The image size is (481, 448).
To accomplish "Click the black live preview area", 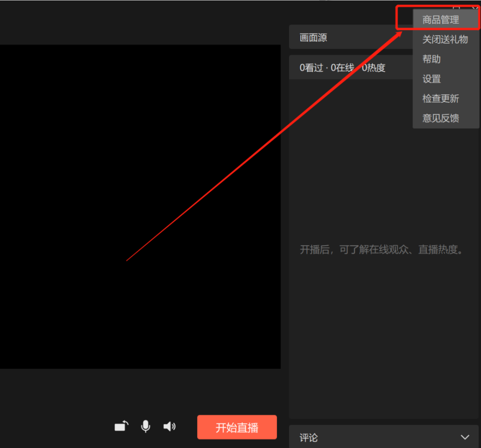I will point(140,207).
